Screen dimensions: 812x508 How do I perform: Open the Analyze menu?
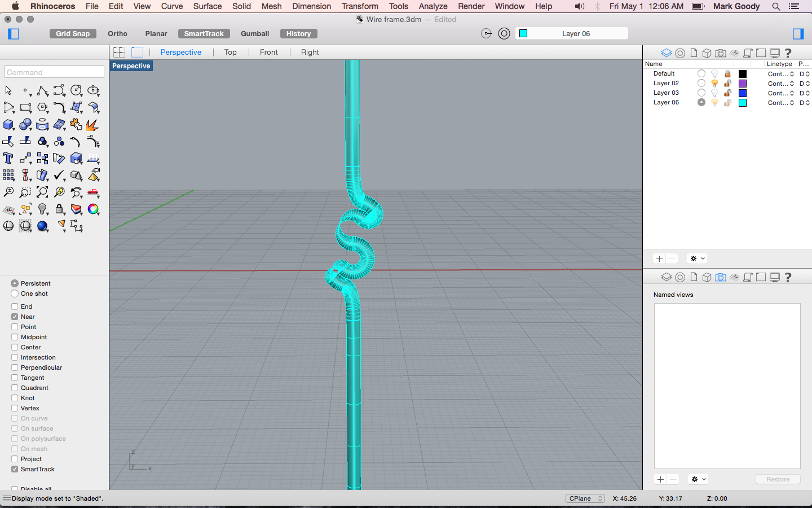coord(433,6)
